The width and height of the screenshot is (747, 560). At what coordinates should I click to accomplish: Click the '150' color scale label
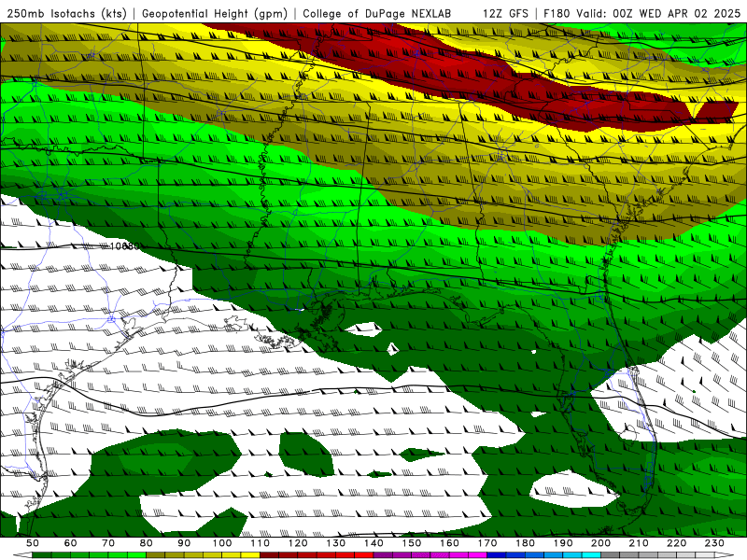[412, 543]
